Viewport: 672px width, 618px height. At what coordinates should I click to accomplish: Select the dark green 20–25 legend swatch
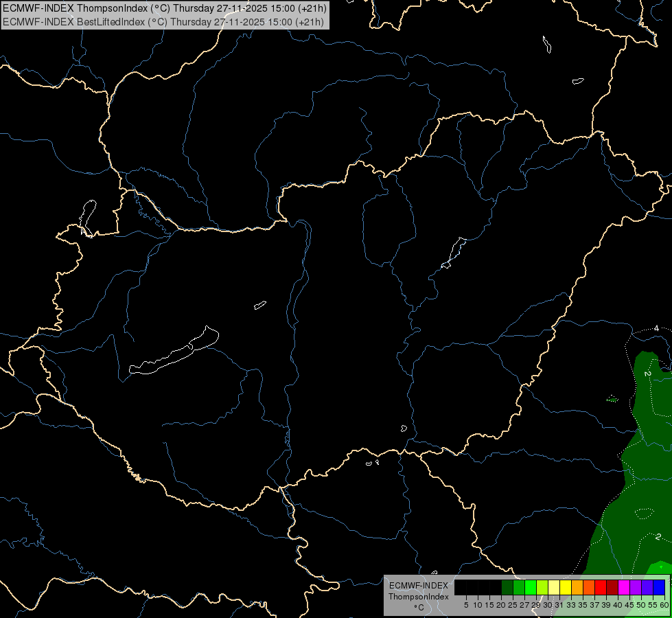tap(507, 587)
